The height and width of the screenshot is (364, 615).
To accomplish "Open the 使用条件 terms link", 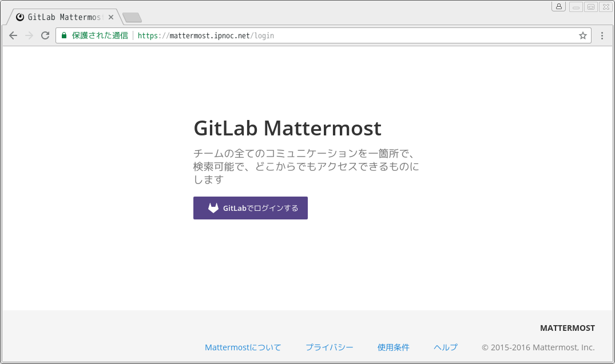I will coord(393,347).
